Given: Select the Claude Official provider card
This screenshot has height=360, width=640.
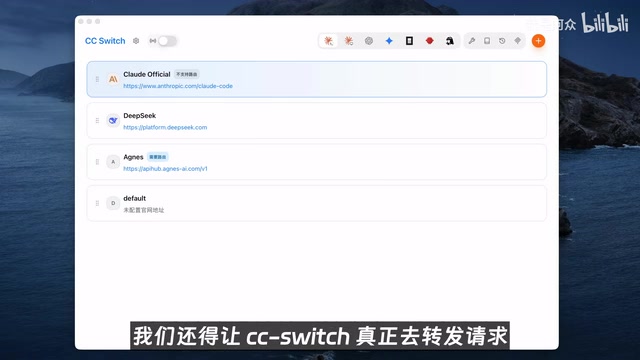Looking at the screenshot, I should (317, 79).
